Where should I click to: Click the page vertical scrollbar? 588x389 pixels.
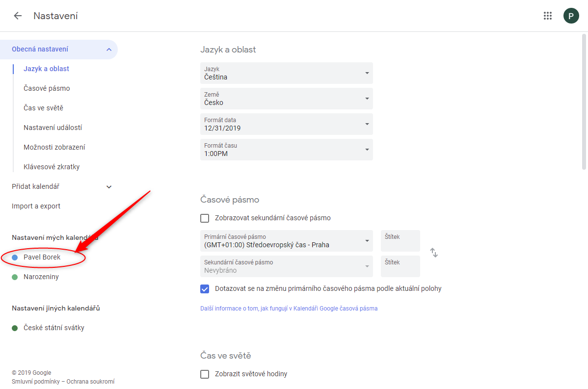tap(584, 102)
